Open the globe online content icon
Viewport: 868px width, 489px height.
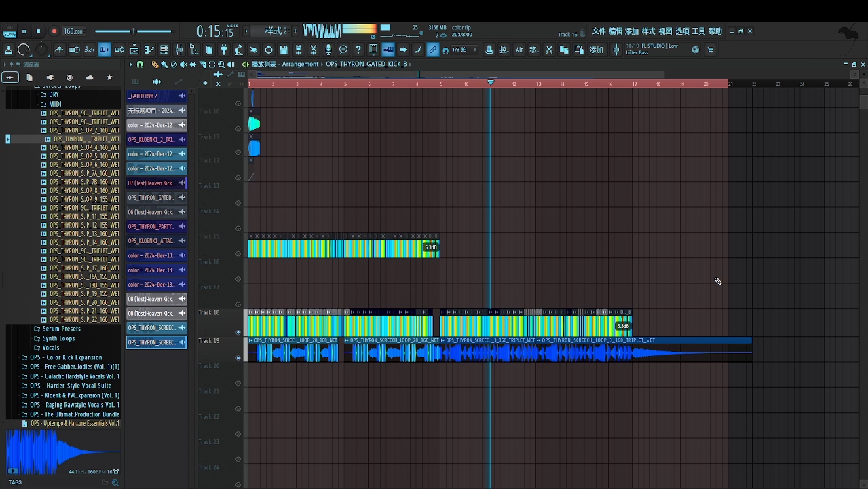(x=695, y=50)
